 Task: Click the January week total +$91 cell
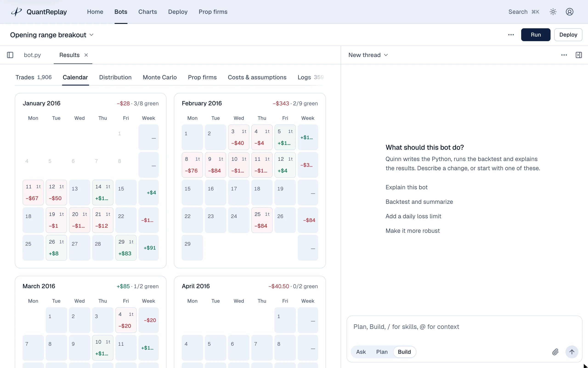148,247
